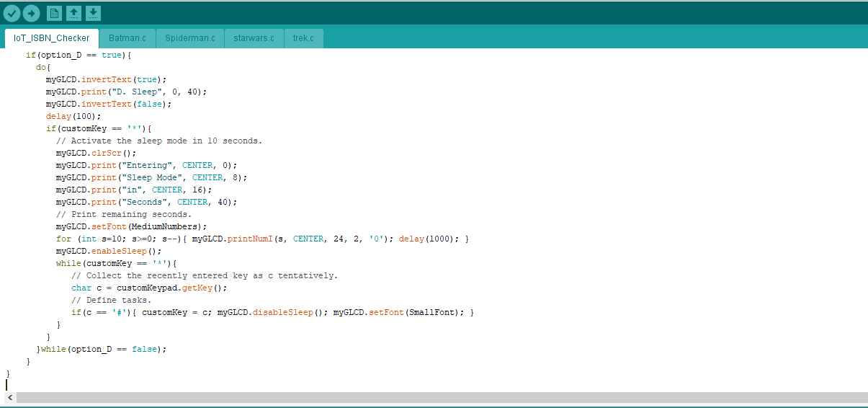This screenshot has height=408, width=868.
Task: Click the 'delay(100);' line
Action: pos(73,116)
